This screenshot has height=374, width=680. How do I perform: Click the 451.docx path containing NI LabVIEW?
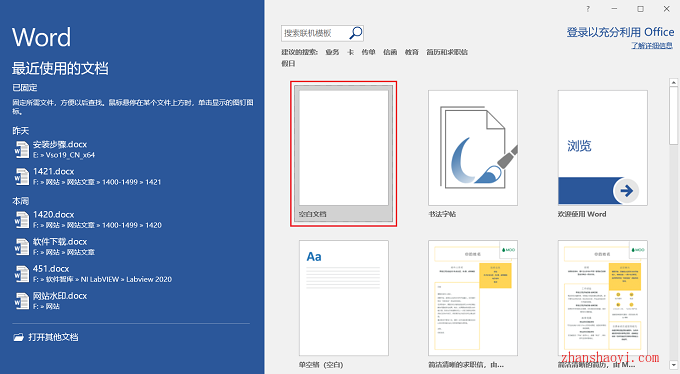(102, 279)
